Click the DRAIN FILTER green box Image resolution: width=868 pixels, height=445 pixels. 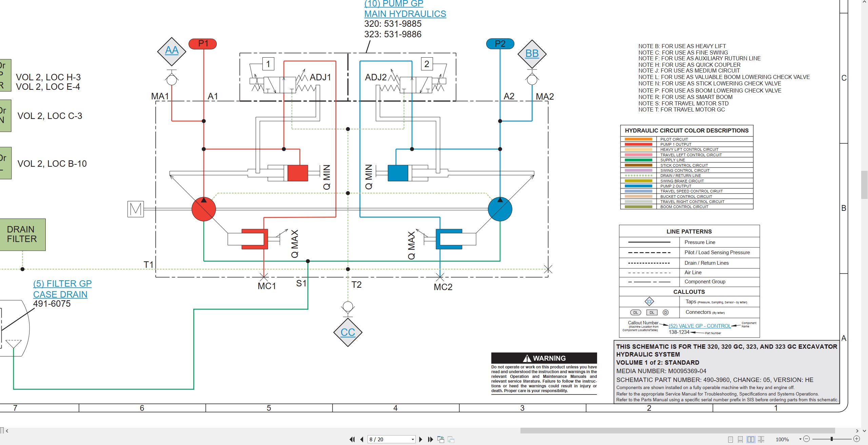[x=22, y=235]
